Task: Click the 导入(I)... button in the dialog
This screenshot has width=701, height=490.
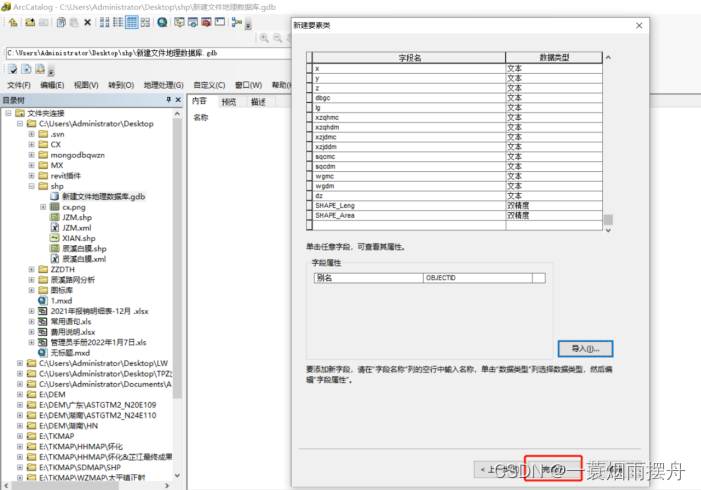Action: click(585, 349)
